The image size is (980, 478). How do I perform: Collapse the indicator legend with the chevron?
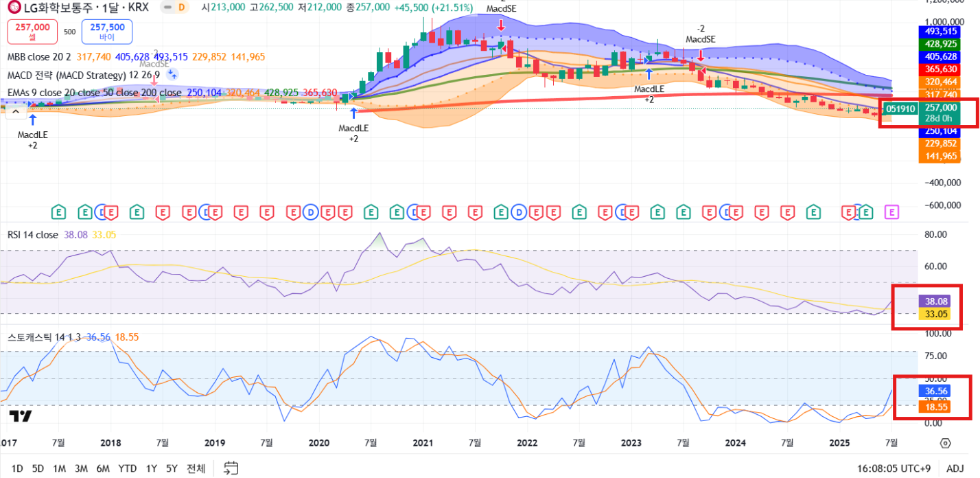[x=16, y=113]
